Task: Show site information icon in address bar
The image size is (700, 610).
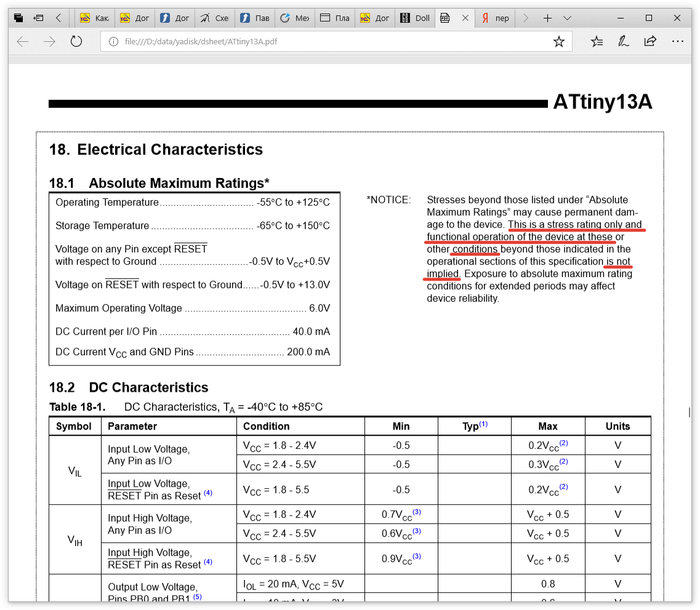Action: [113, 41]
